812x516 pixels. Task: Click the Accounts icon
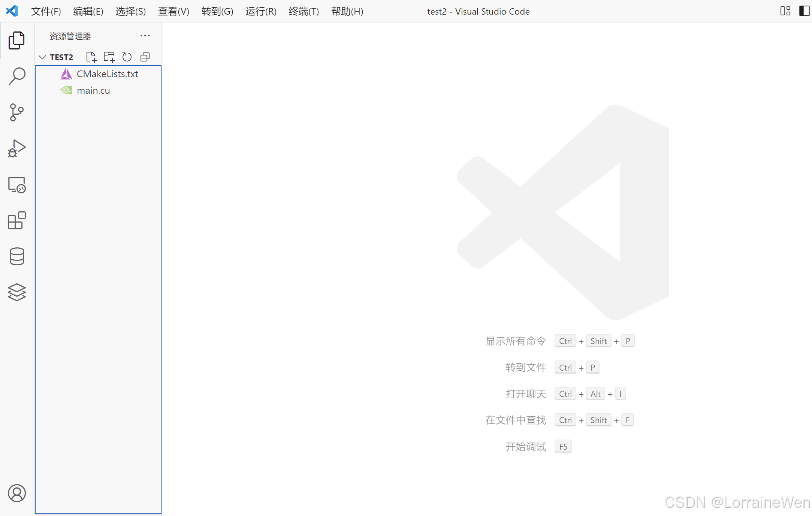pyautogui.click(x=17, y=493)
